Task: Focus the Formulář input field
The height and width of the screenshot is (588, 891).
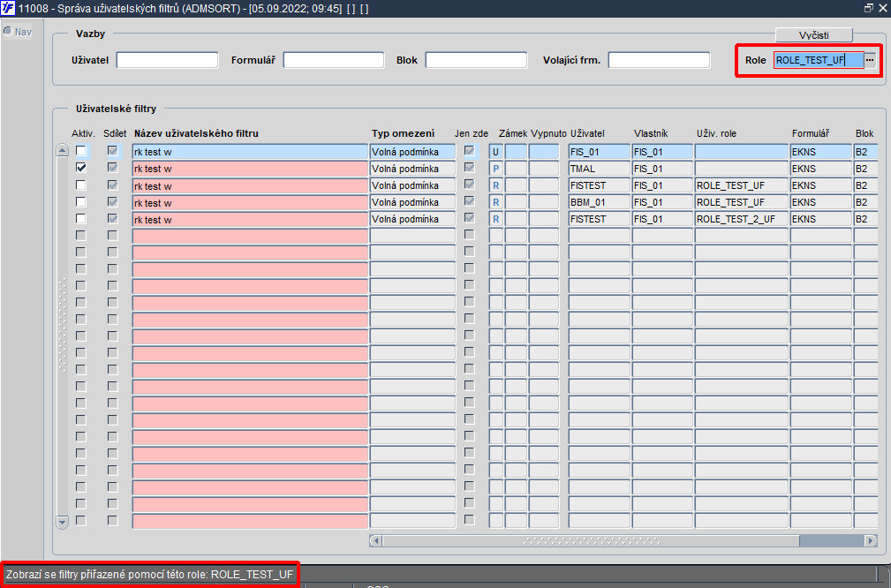Action: coord(334,60)
